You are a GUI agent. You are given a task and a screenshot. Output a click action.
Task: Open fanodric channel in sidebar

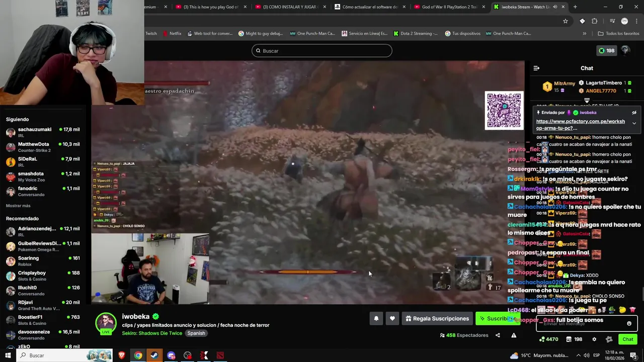point(43,191)
